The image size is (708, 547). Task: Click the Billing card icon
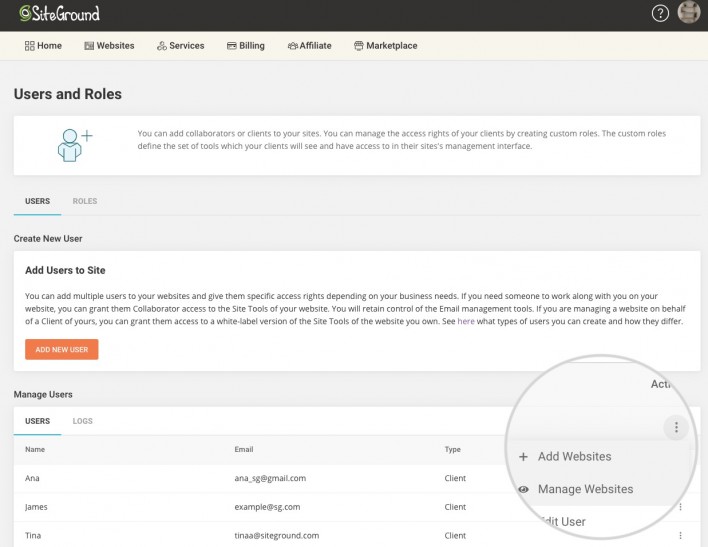(x=232, y=46)
